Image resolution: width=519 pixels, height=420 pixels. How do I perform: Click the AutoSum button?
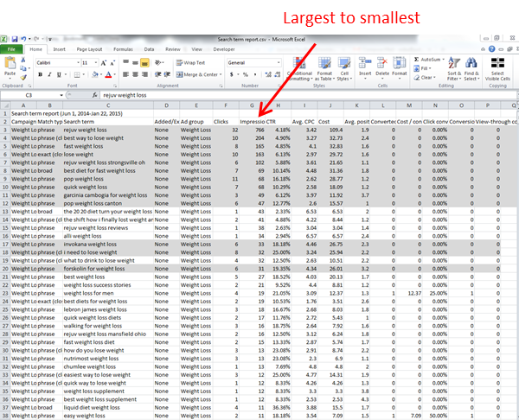429,60
